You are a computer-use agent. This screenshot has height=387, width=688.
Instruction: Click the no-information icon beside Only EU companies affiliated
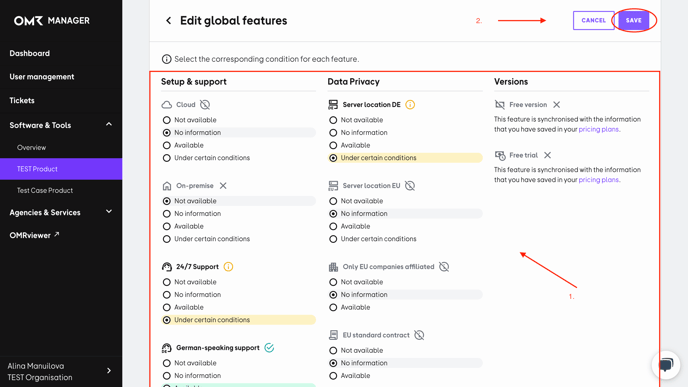[x=444, y=267]
